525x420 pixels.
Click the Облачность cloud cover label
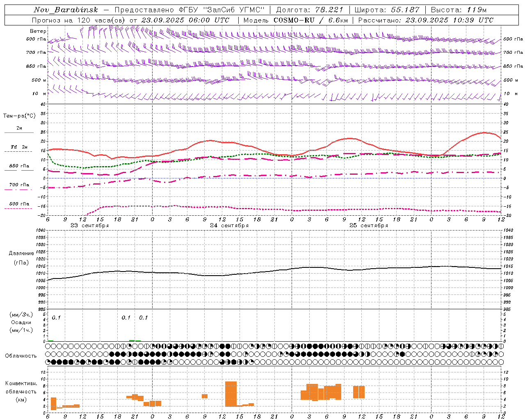click(x=21, y=356)
